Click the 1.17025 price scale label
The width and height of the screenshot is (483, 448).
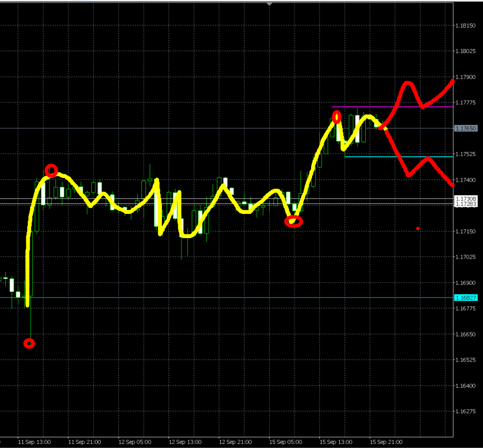pyautogui.click(x=465, y=257)
